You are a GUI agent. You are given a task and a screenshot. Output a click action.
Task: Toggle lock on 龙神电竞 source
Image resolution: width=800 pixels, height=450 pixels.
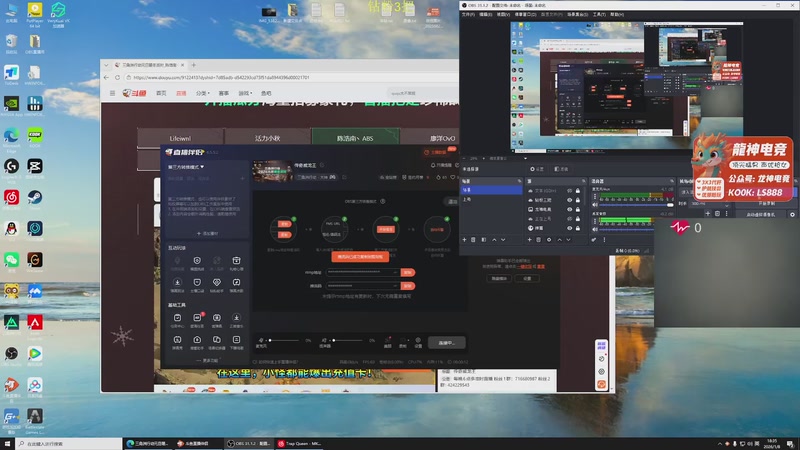click(x=578, y=209)
